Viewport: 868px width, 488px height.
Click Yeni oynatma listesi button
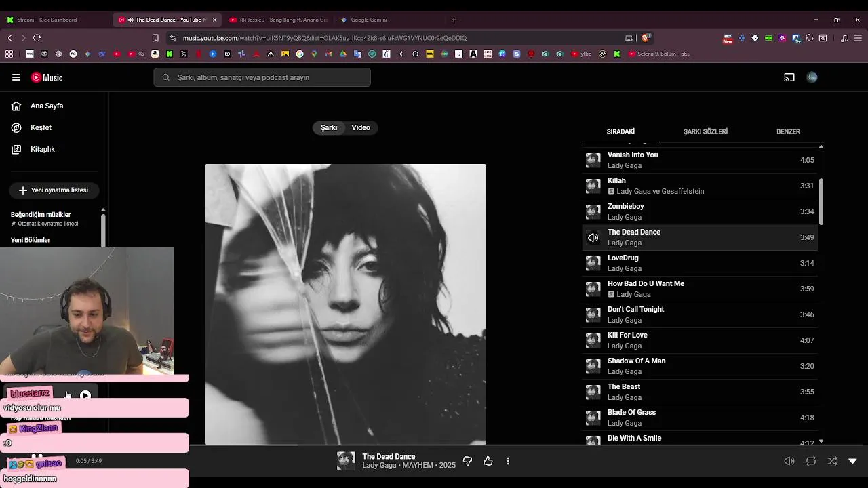click(54, 190)
